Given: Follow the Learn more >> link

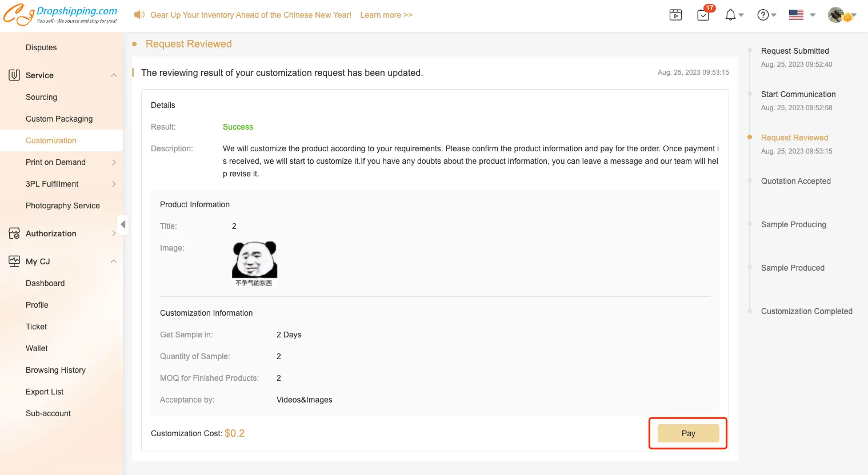Looking at the screenshot, I should pyautogui.click(x=386, y=15).
